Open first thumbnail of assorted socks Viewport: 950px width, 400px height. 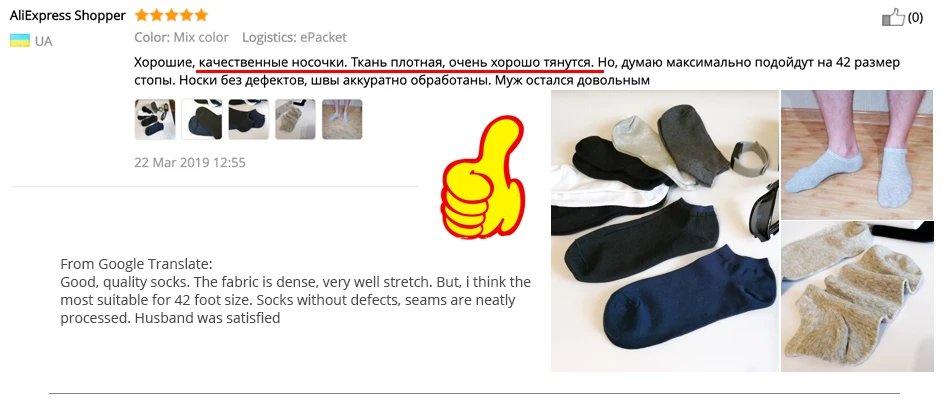(154, 119)
